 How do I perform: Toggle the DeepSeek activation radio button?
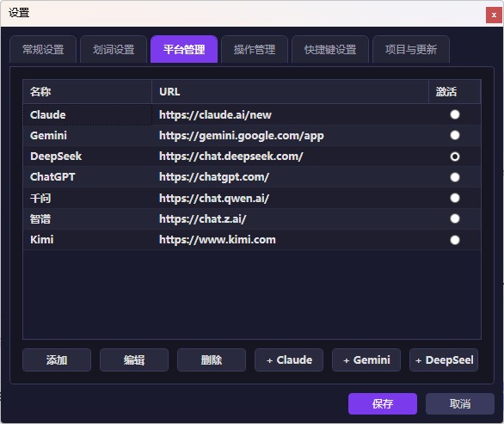click(x=454, y=157)
